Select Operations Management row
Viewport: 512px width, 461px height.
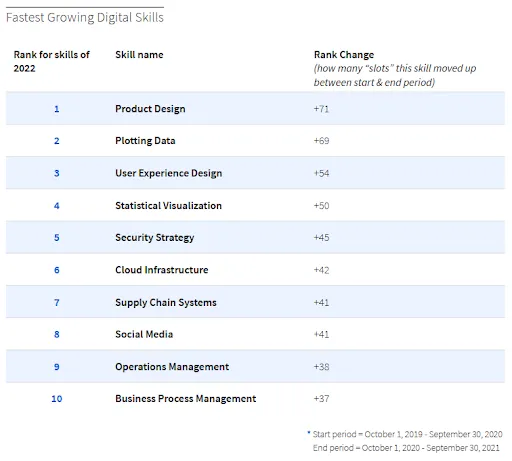point(255,366)
